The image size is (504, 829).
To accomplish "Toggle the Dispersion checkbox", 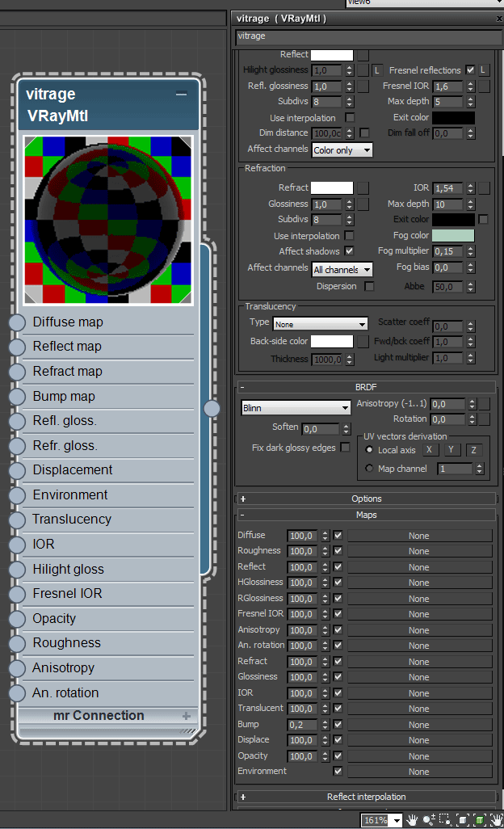I will [x=369, y=286].
